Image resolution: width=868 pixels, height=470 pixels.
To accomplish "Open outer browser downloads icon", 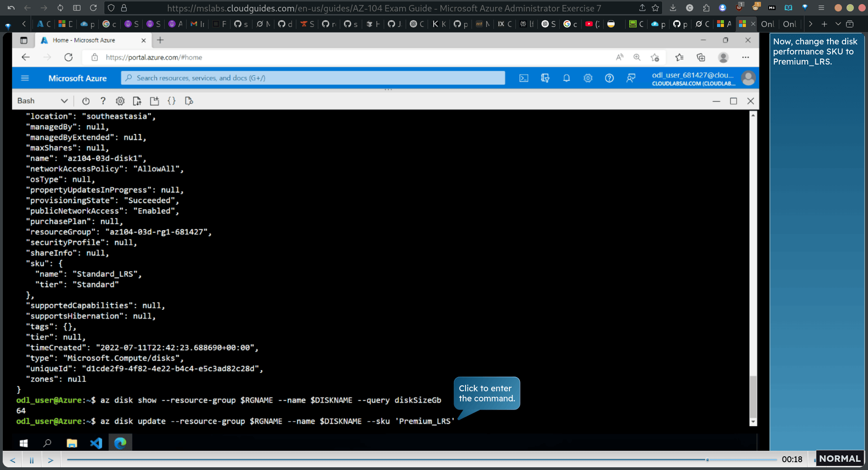I will tap(673, 8).
